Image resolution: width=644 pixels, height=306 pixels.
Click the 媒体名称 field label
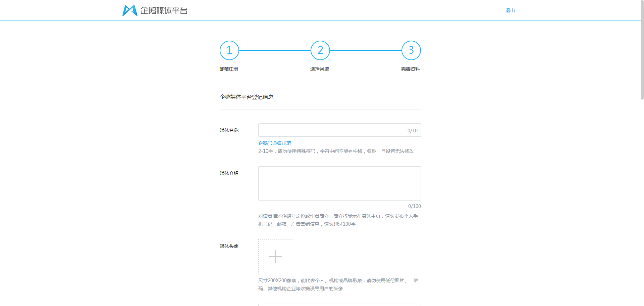coord(228,130)
